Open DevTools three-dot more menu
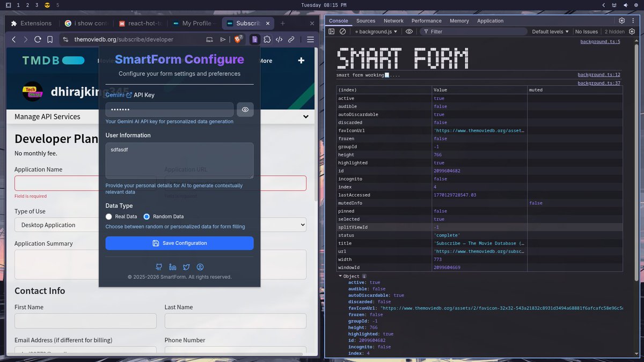Viewport: 644px width, 362px height. 634,20
